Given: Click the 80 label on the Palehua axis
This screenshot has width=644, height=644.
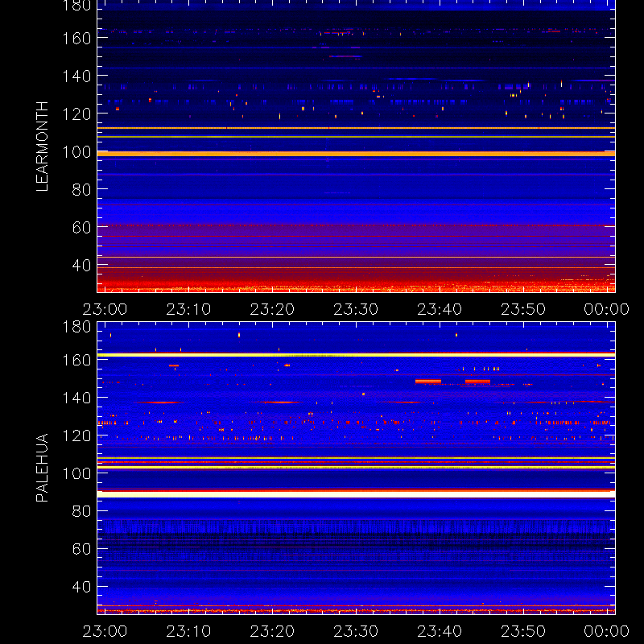Looking at the screenshot, I should 81,511.
